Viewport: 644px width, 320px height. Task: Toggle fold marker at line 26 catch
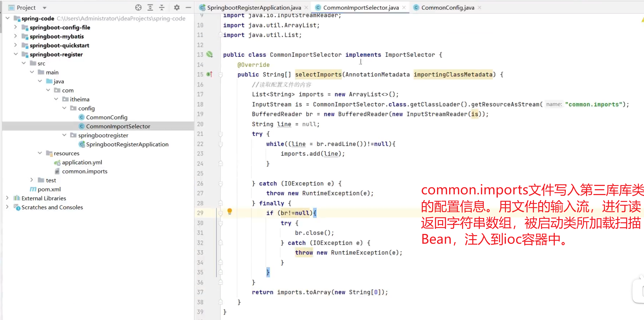click(221, 183)
